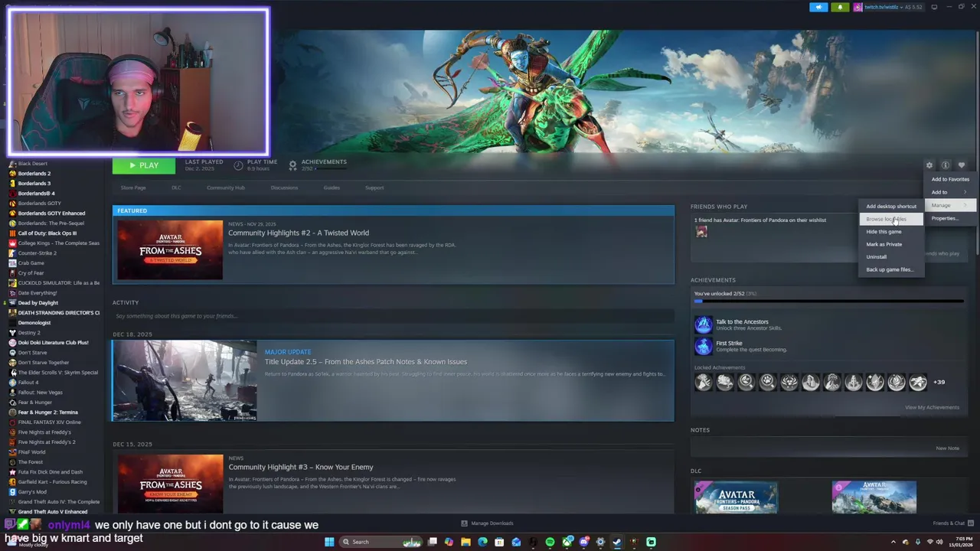The image size is (980, 551).
Task: Open the Community Hub tab
Action: click(x=226, y=187)
